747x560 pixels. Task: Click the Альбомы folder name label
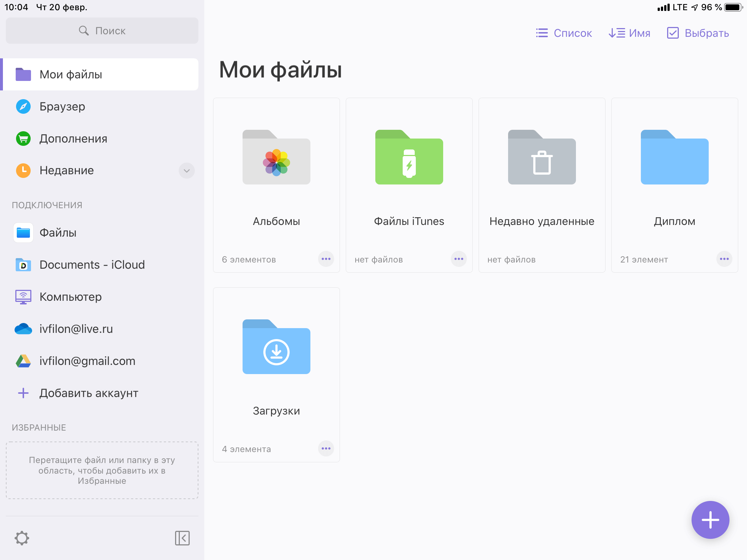tap(276, 221)
